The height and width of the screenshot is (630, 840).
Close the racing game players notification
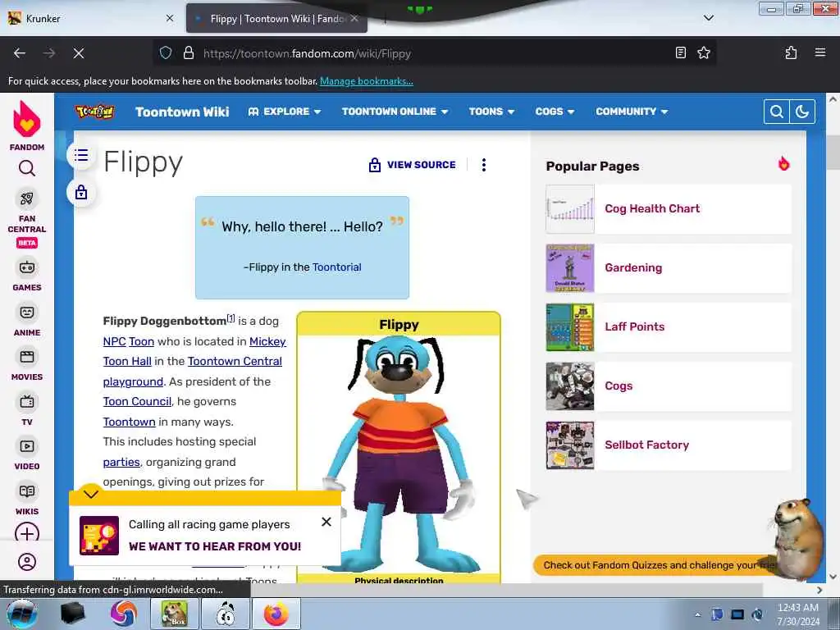point(326,522)
